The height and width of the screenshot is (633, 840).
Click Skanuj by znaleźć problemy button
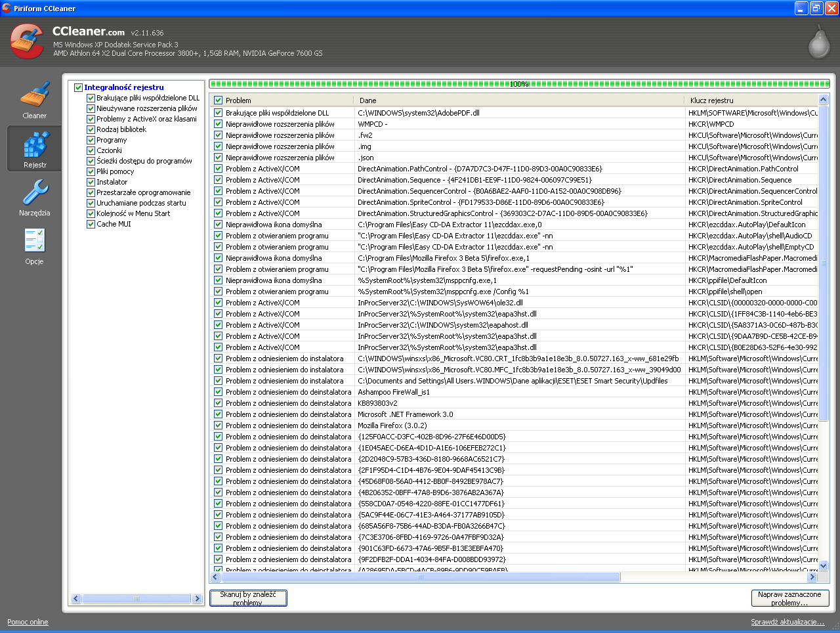tap(248, 598)
